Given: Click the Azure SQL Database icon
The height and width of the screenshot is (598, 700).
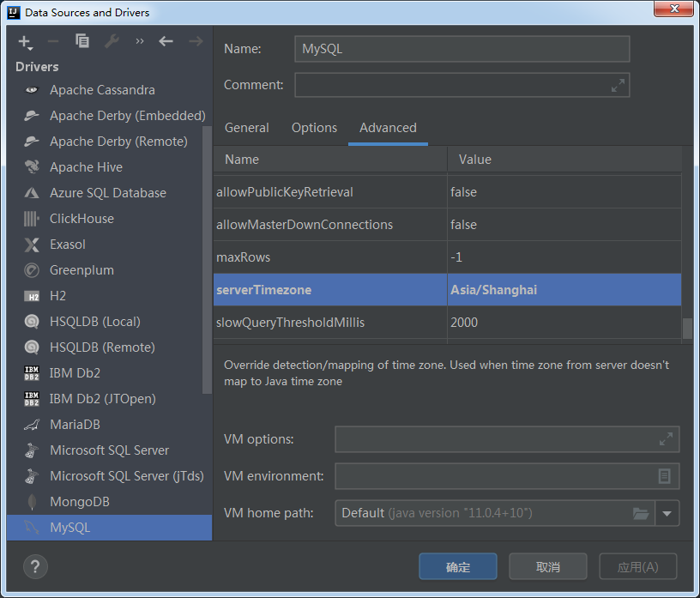Looking at the screenshot, I should (32, 193).
